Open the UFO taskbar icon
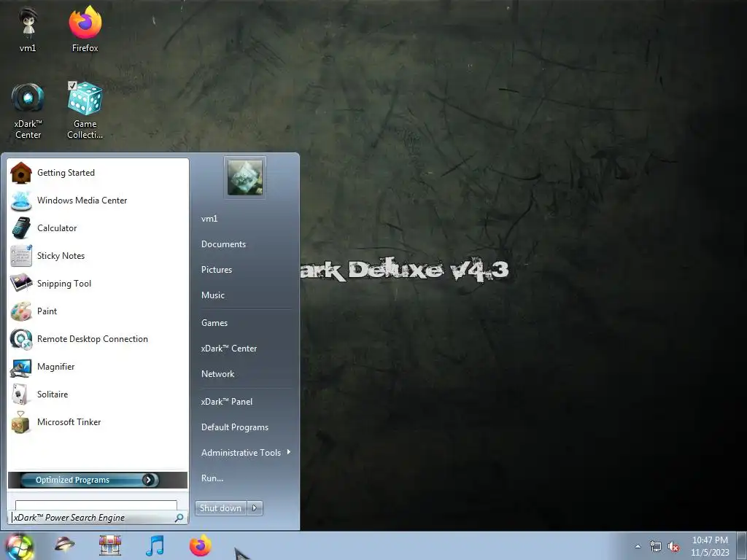The image size is (747, 560). coord(64,544)
